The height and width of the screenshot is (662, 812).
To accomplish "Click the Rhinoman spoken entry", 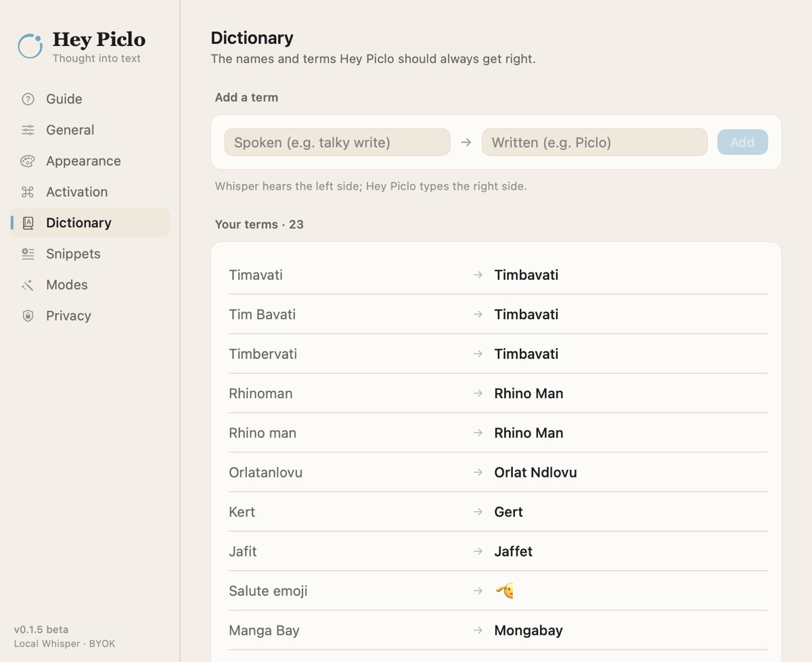I will pos(261,394).
